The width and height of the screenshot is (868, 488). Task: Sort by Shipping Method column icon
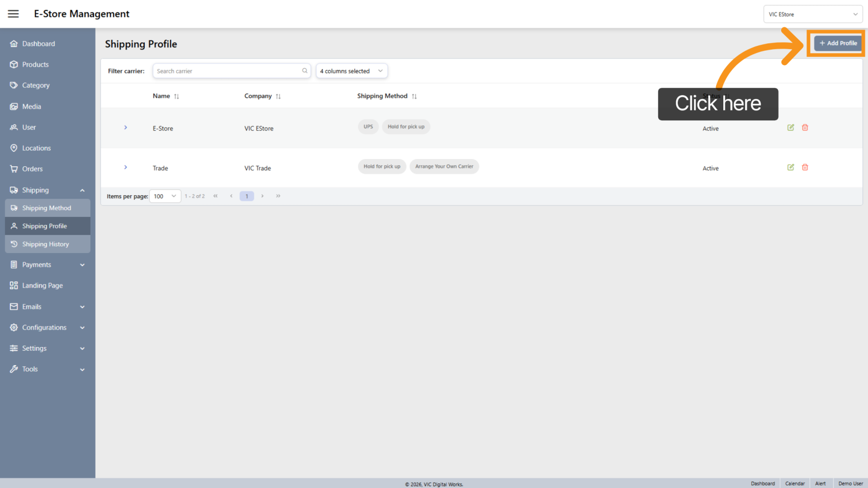pos(414,97)
